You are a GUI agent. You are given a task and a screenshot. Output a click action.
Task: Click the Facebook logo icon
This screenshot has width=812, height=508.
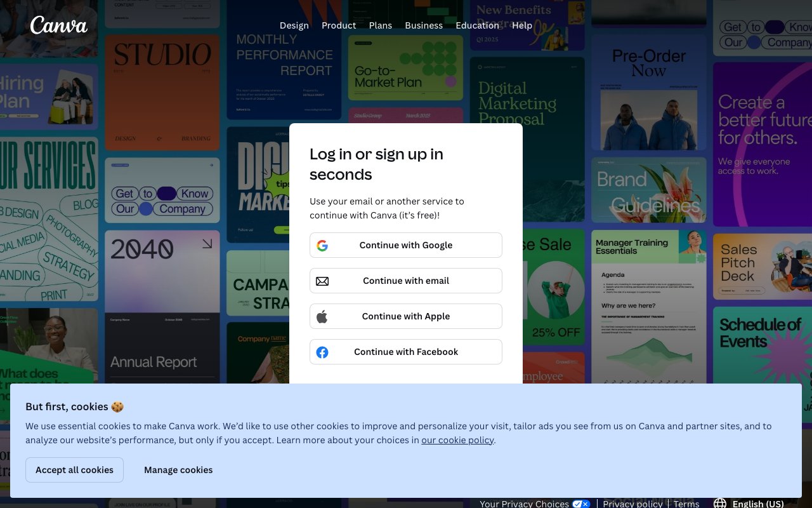pyautogui.click(x=322, y=352)
